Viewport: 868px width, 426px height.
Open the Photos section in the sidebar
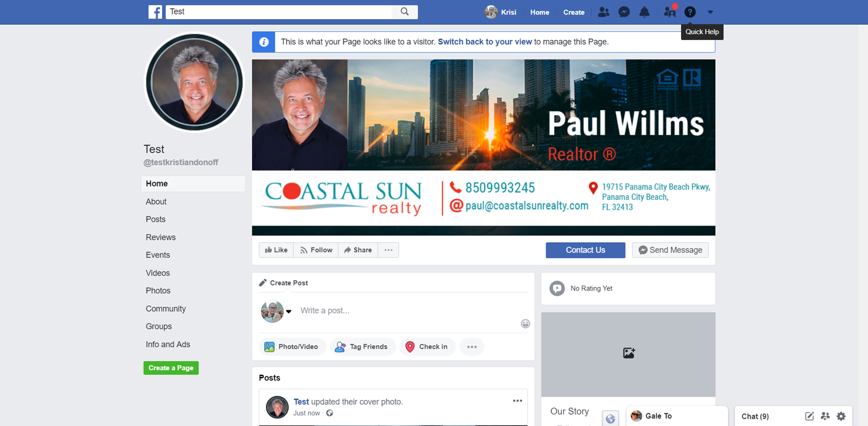click(157, 291)
